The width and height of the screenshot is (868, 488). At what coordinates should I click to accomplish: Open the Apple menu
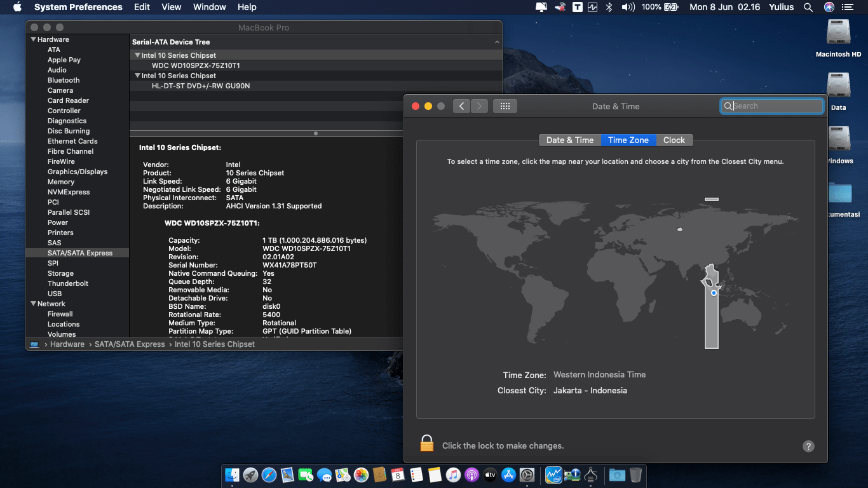pyautogui.click(x=17, y=7)
